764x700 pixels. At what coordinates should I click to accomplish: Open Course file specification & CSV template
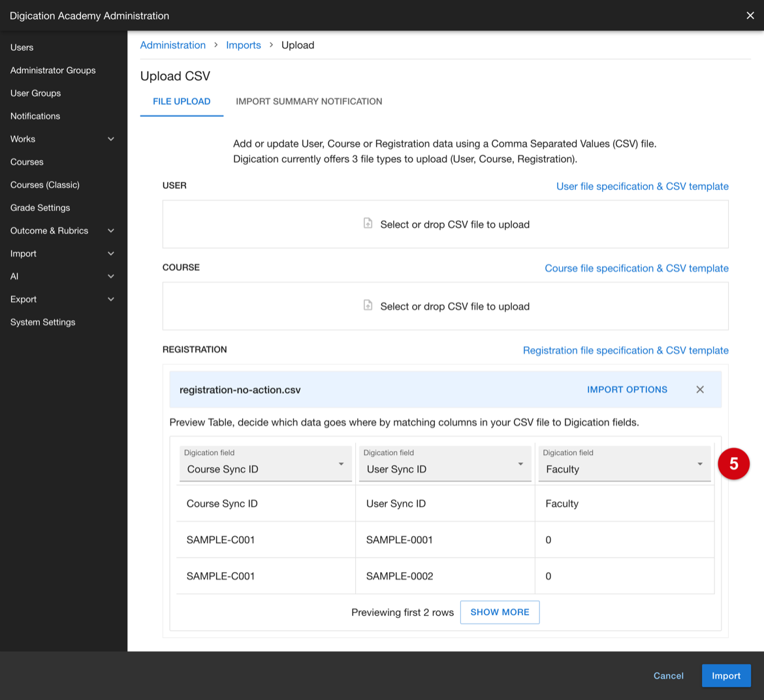coord(637,268)
